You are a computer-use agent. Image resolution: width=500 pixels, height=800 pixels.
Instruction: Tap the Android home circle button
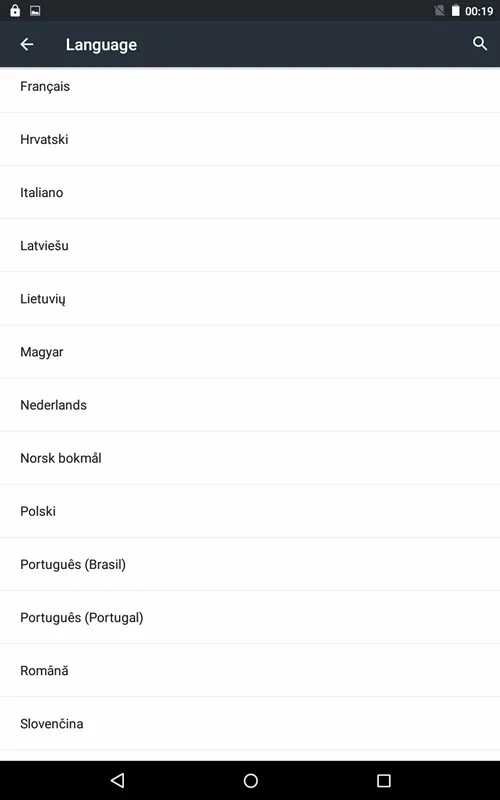251,780
